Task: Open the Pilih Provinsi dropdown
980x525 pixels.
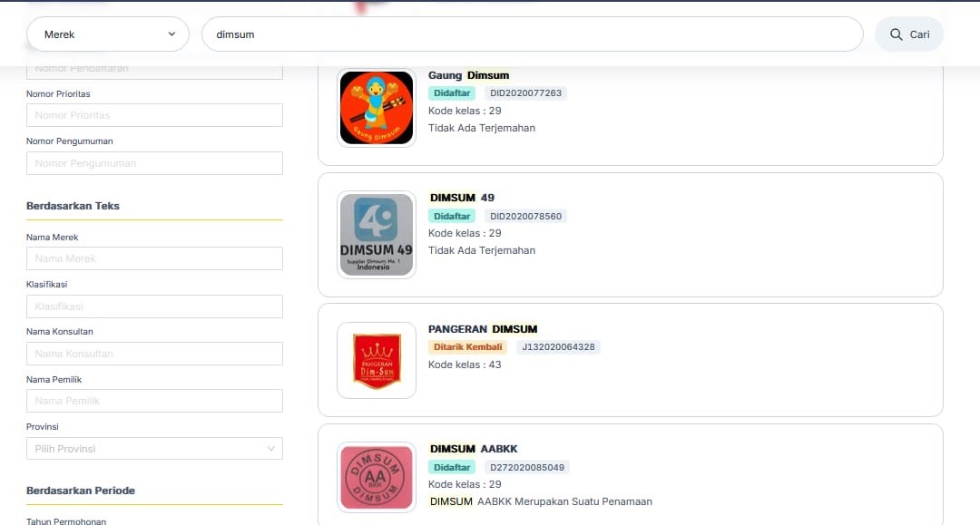Action: click(x=154, y=448)
